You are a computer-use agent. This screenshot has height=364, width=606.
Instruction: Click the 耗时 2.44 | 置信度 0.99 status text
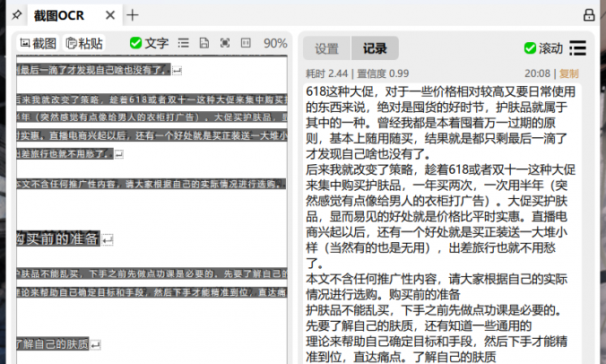pyautogui.click(x=358, y=74)
